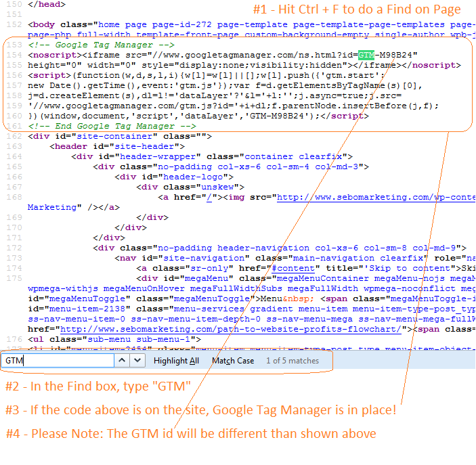Enable Match Case option

(233, 361)
